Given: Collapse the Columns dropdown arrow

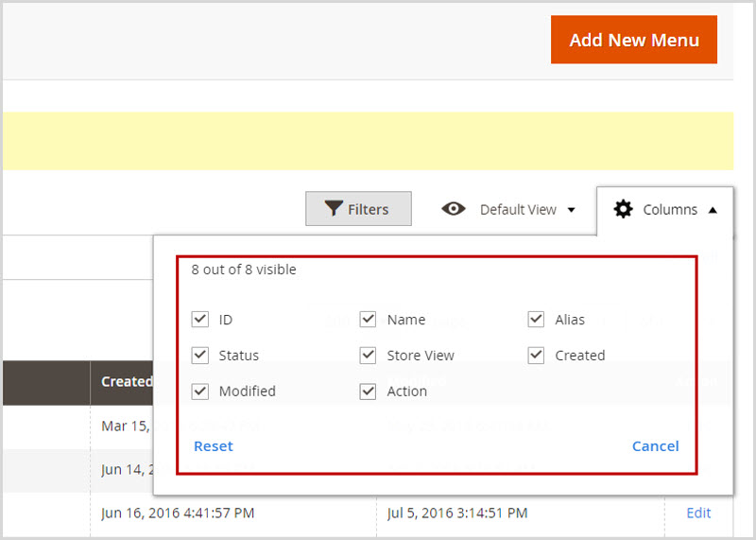Looking at the screenshot, I should (x=712, y=210).
